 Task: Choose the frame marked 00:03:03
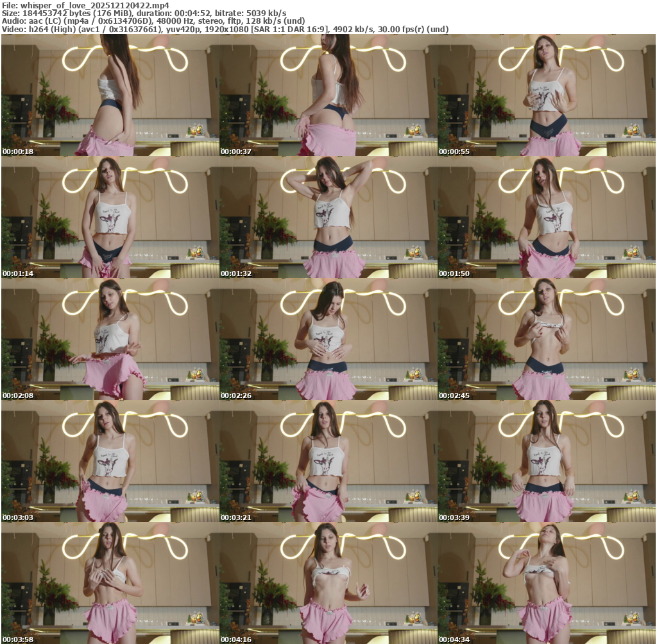[110, 461]
